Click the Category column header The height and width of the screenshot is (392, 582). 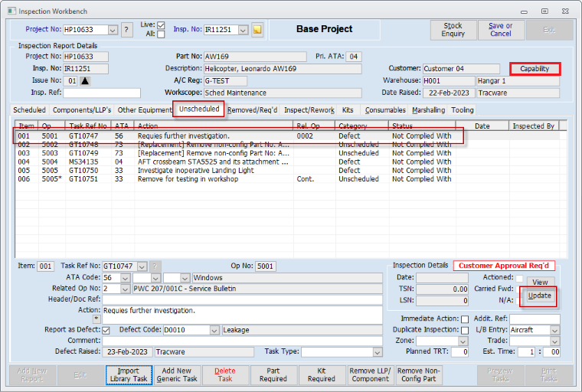[362, 126]
